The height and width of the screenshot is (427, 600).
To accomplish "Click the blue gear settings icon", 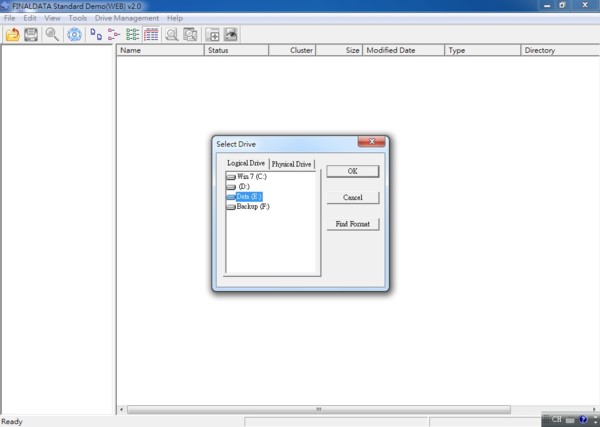I will 74,35.
